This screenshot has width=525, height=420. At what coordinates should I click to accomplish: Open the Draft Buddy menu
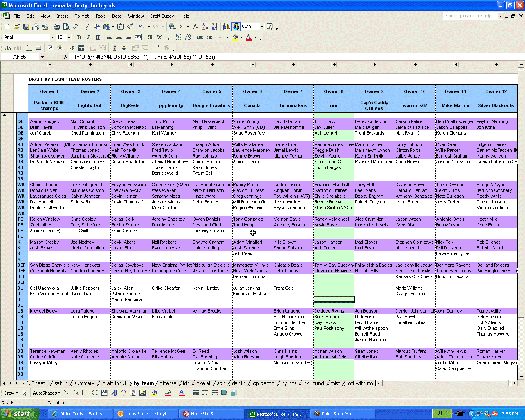point(162,16)
